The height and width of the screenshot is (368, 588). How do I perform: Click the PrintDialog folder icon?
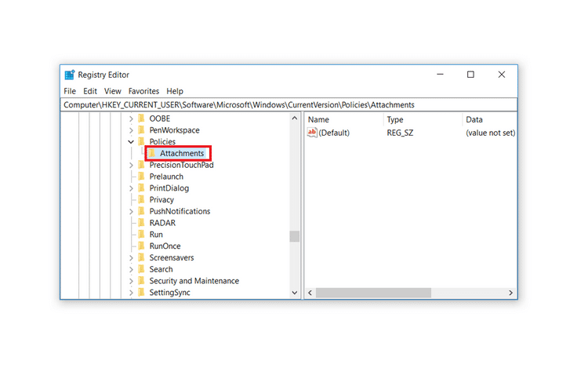[141, 188]
